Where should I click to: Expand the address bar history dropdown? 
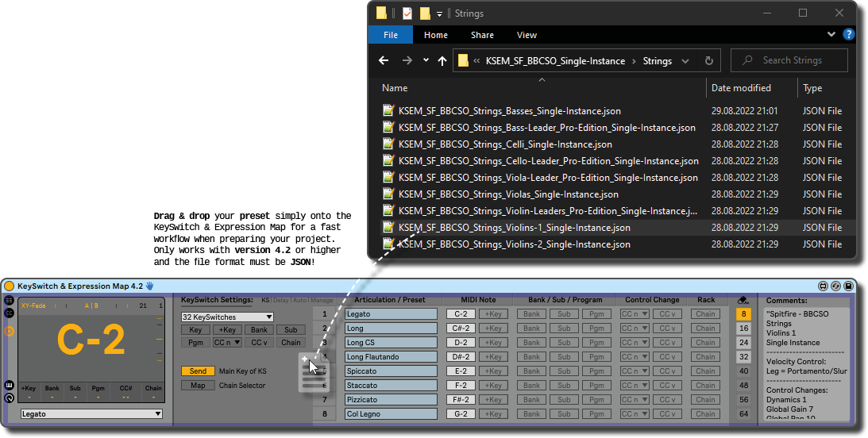pos(685,61)
